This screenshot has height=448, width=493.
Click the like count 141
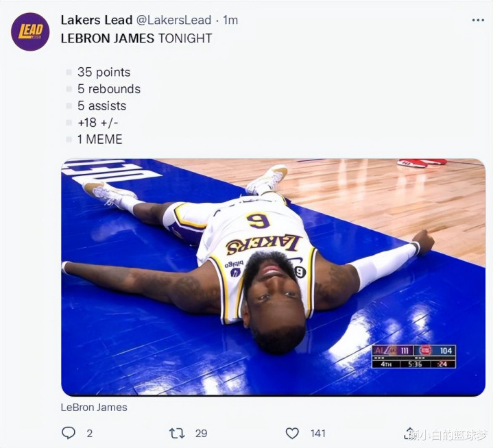point(318,434)
